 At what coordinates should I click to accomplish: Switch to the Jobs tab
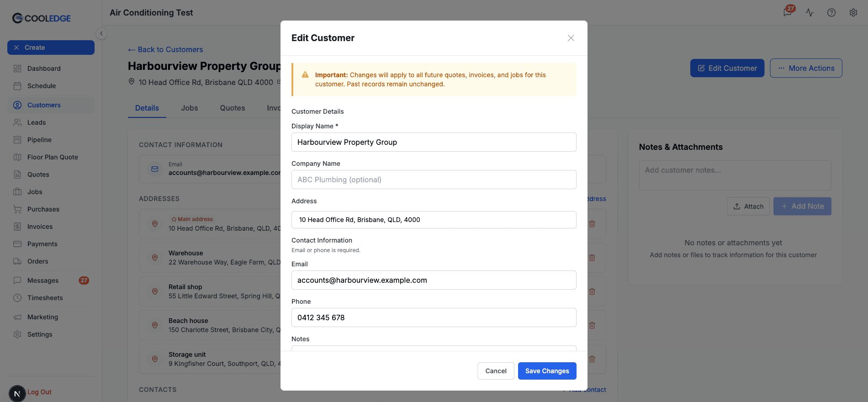[x=190, y=108]
